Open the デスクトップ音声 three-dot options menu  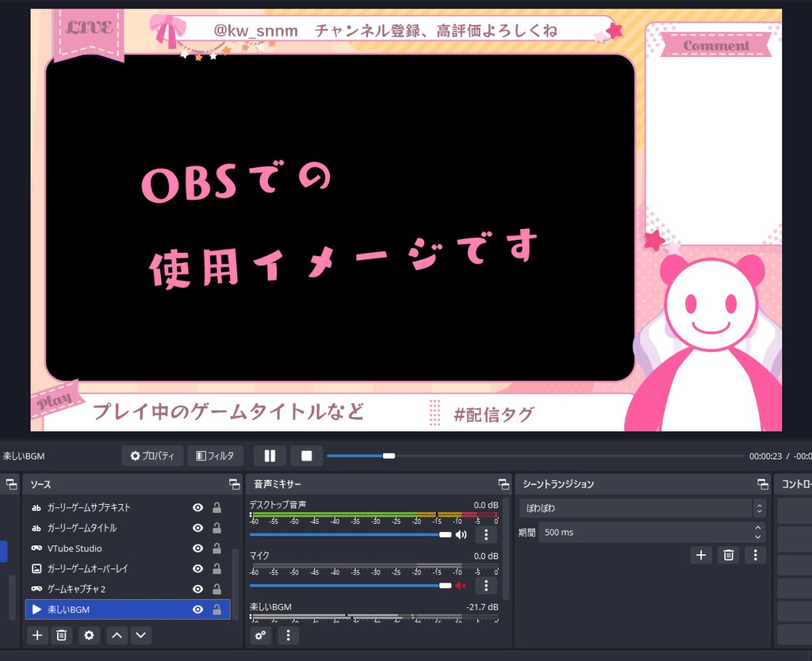coord(486,534)
